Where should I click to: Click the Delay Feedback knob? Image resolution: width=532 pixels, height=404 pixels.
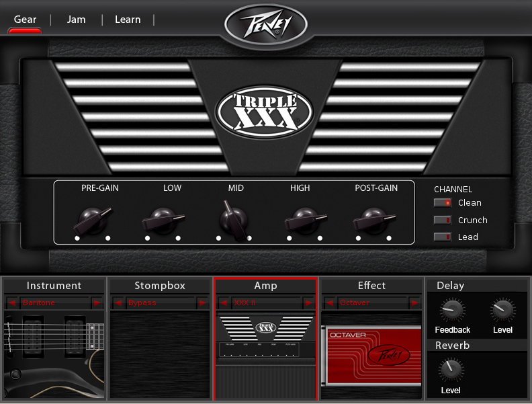pyautogui.click(x=453, y=311)
